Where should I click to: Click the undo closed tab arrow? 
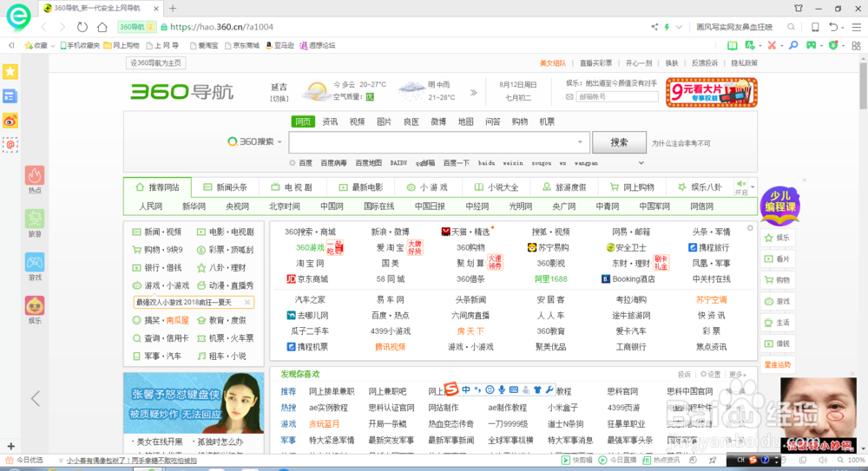[x=833, y=27]
